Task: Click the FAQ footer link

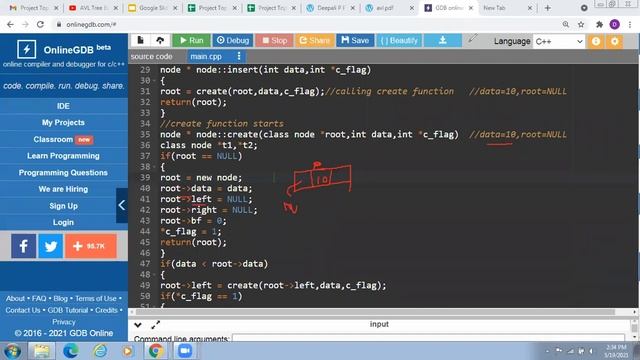Action: coord(39,298)
